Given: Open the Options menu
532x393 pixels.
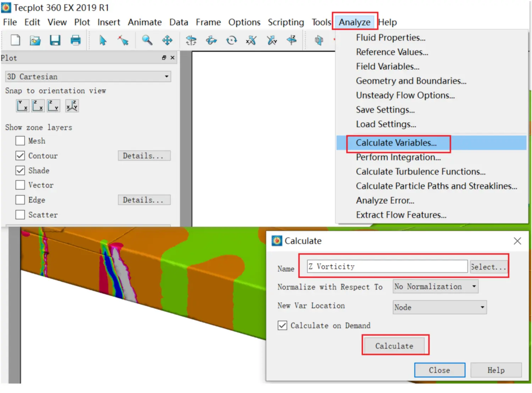Looking at the screenshot, I should pos(244,22).
